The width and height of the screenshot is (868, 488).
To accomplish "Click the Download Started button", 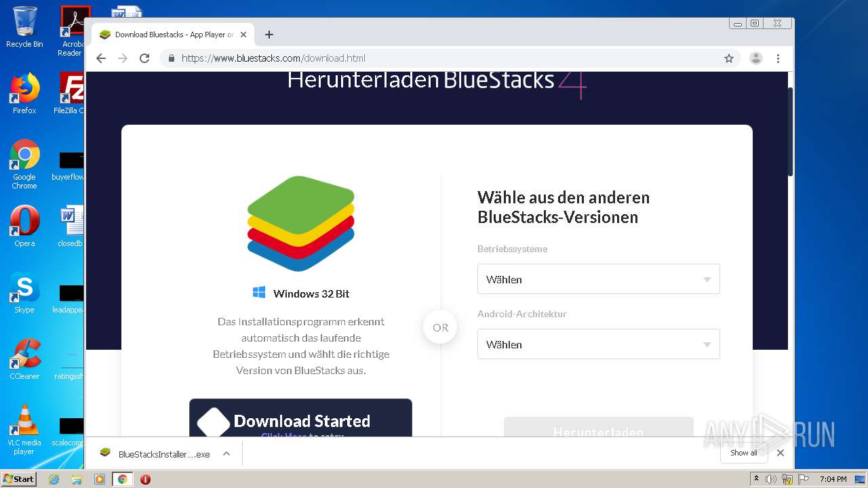I will (x=300, y=418).
